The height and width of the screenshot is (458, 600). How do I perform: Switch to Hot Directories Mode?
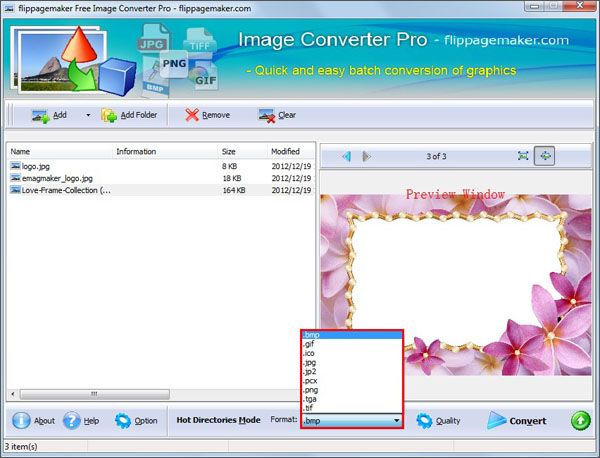point(218,420)
